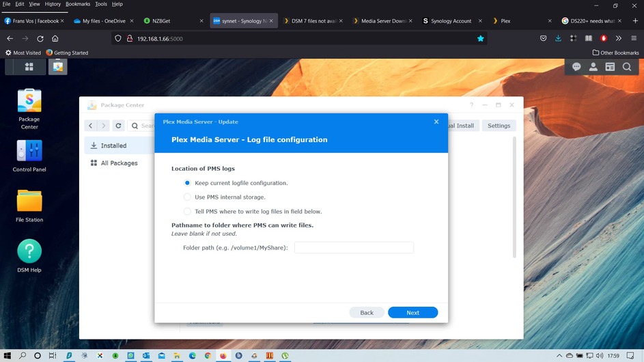
Task: Open the Bookmarks menu
Action: tap(78, 4)
